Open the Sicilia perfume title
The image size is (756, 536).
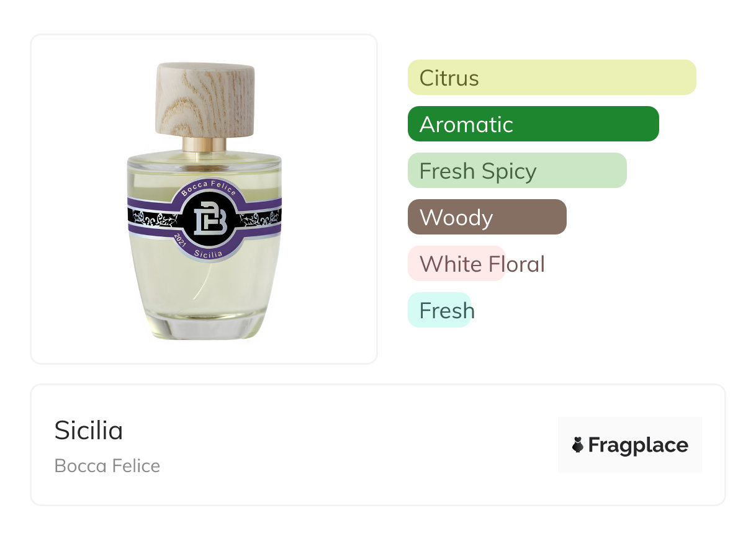89,430
